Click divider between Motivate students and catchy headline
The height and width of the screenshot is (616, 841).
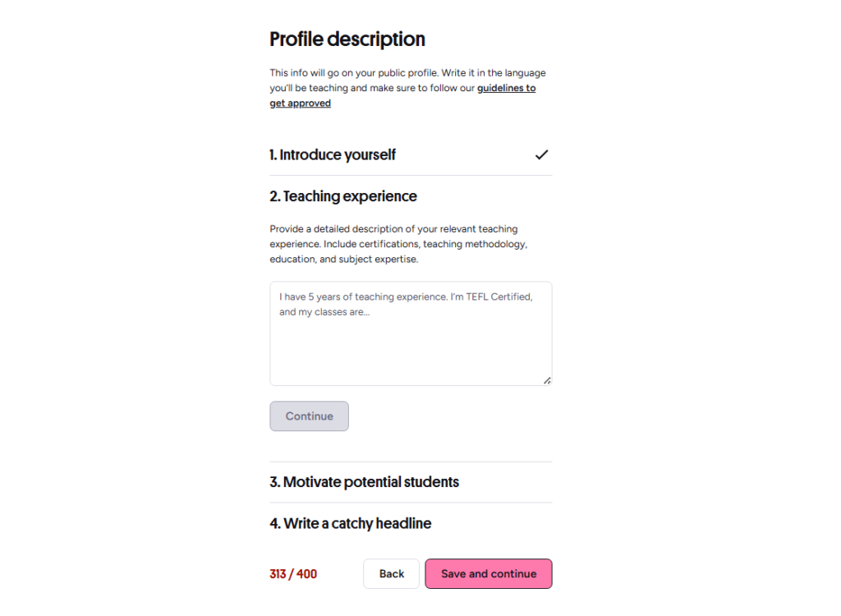point(411,503)
